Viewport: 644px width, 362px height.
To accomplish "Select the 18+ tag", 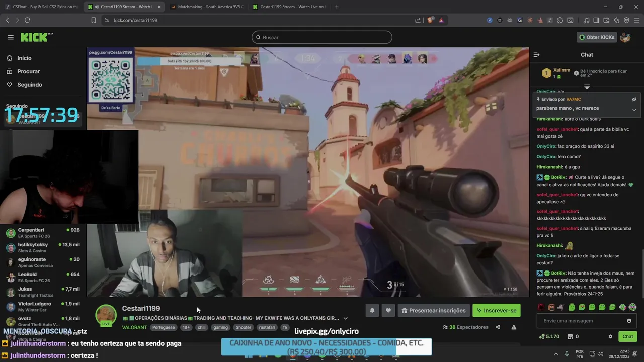I will (186, 327).
